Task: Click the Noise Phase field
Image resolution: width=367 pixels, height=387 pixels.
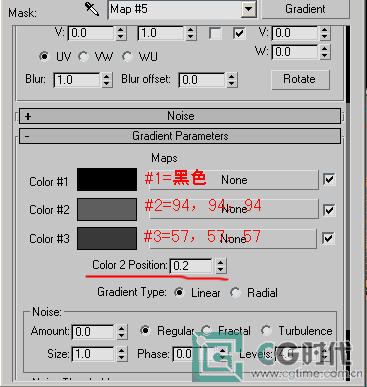Action: (x=193, y=354)
